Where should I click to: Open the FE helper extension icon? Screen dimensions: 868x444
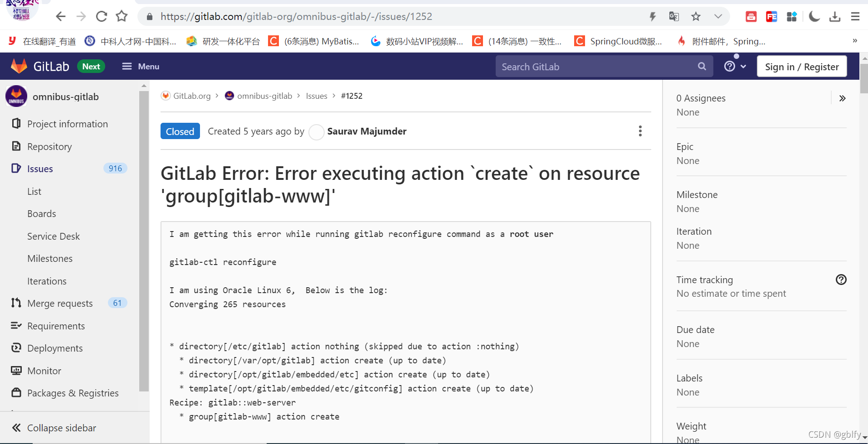[771, 17]
